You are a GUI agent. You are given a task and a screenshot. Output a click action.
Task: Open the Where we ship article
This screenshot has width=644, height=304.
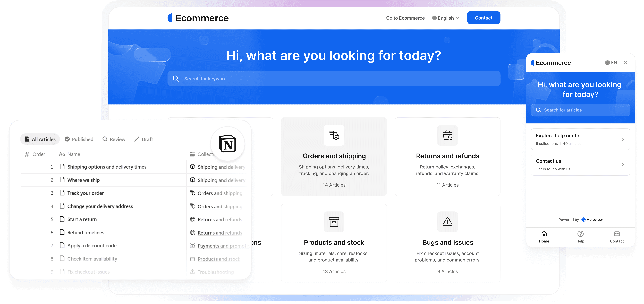pos(84,180)
